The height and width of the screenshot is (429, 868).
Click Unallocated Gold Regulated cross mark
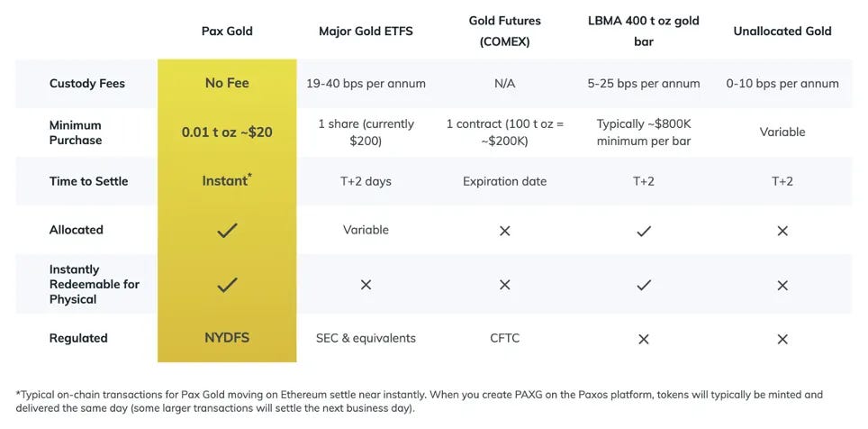tap(782, 339)
